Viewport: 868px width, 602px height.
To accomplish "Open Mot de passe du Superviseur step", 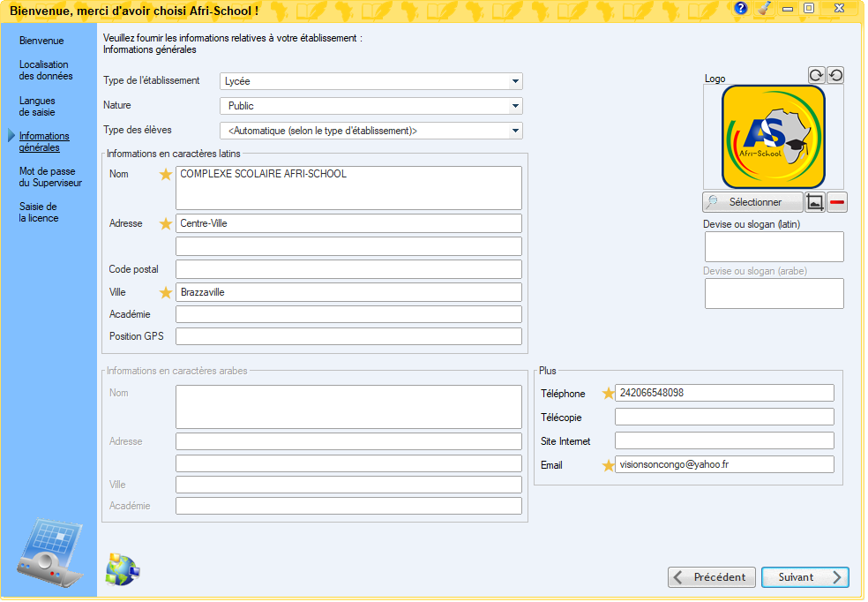I will [x=50, y=177].
